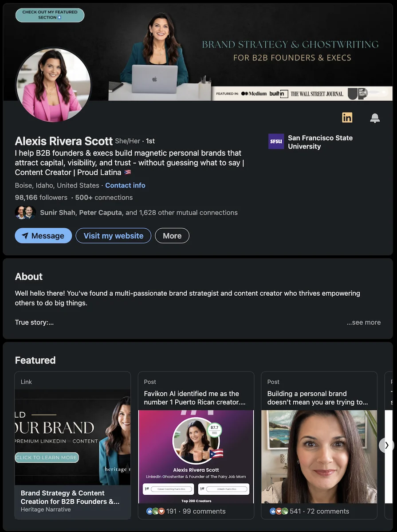Viewport: 397px width, 532px height.
Task: Click the Visit my website button
Action: pyautogui.click(x=113, y=235)
